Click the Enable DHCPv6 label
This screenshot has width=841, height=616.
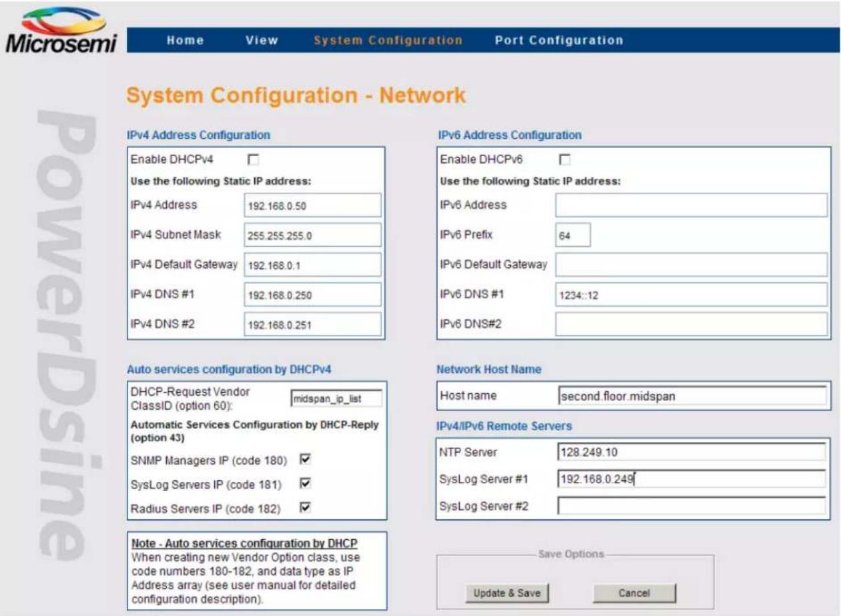coord(481,160)
